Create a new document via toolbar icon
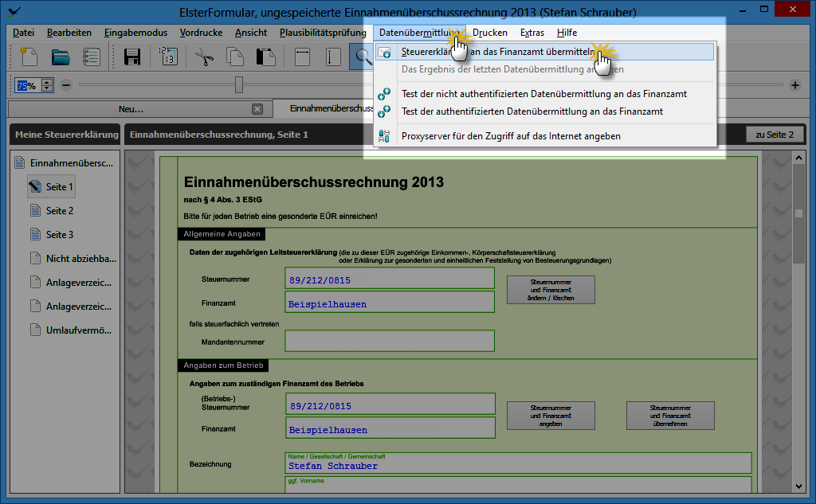This screenshot has width=816, height=504. coord(29,57)
